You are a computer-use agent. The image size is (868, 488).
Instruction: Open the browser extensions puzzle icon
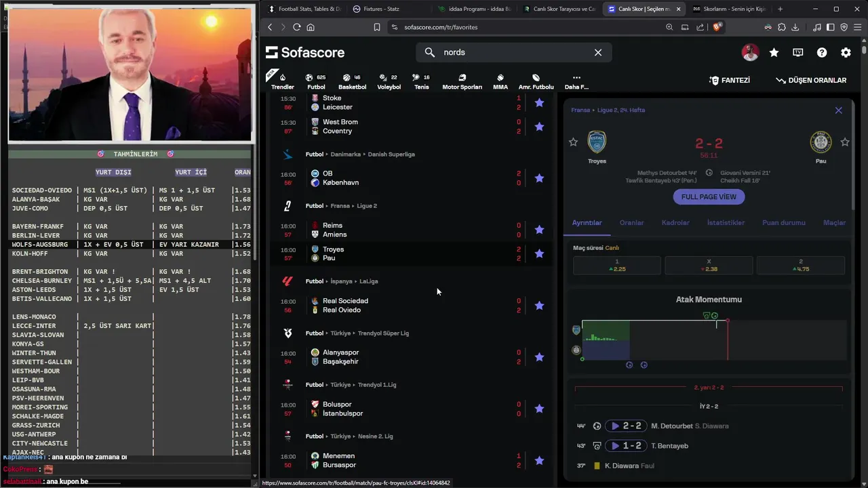781,27
